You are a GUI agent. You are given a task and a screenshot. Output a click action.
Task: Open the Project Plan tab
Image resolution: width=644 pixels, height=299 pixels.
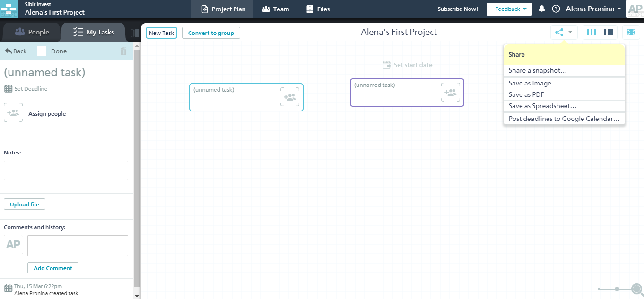coord(222,9)
